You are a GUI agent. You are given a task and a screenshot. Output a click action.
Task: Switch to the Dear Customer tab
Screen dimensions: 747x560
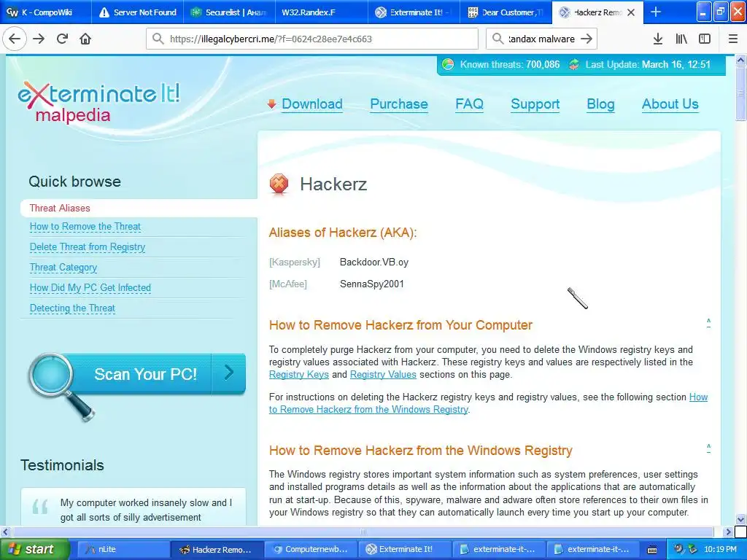tap(506, 12)
